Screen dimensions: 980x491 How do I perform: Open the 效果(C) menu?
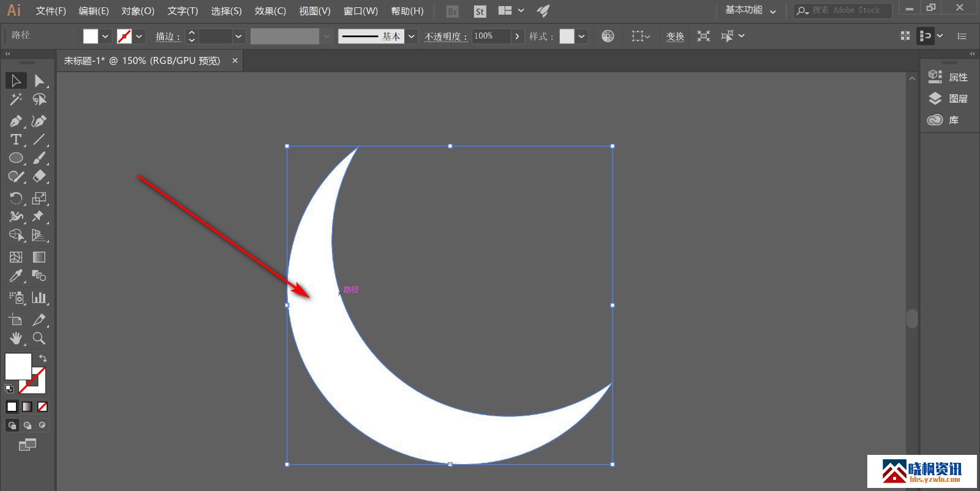click(x=270, y=11)
